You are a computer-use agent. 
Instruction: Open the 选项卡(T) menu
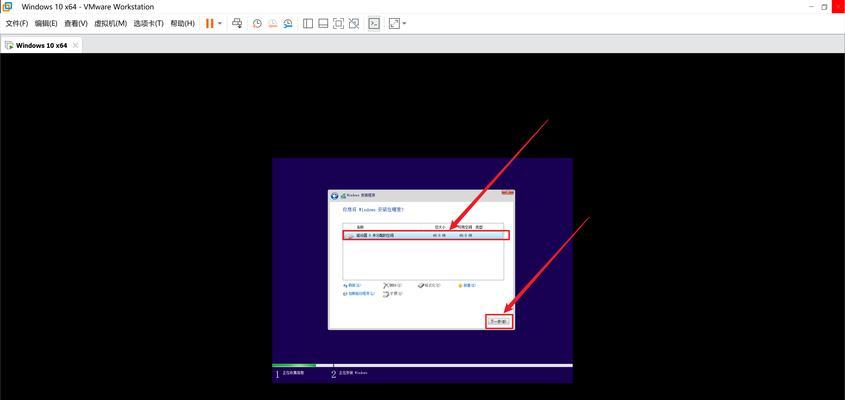pos(149,24)
